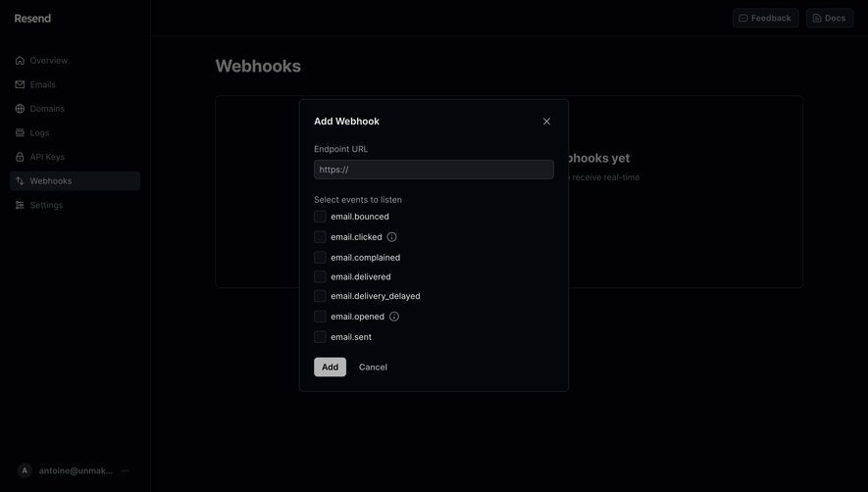868x492 pixels.
Task: Click the user avatar letter A
Action: coord(25,470)
